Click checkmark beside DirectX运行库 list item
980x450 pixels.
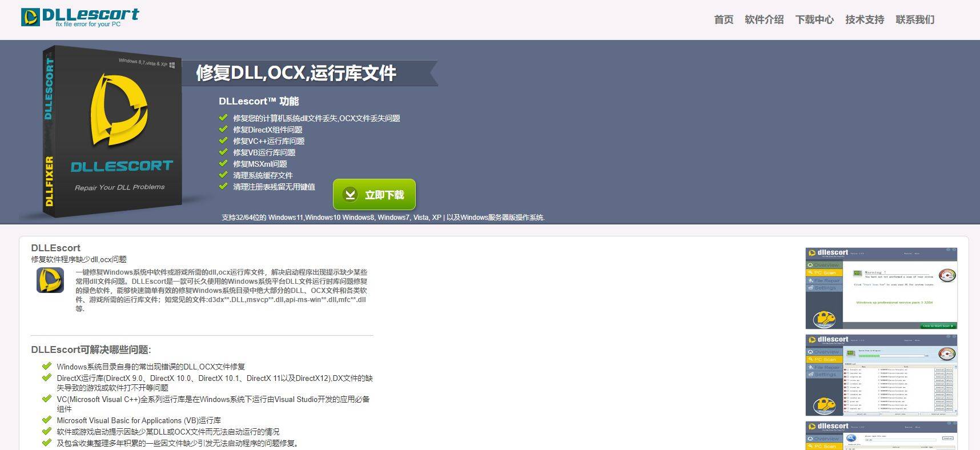(x=47, y=377)
